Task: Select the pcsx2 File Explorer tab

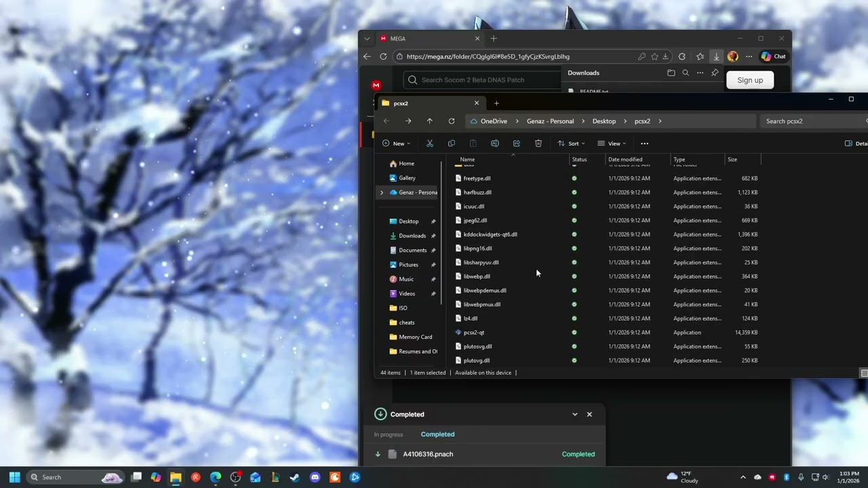Action: (x=430, y=103)
